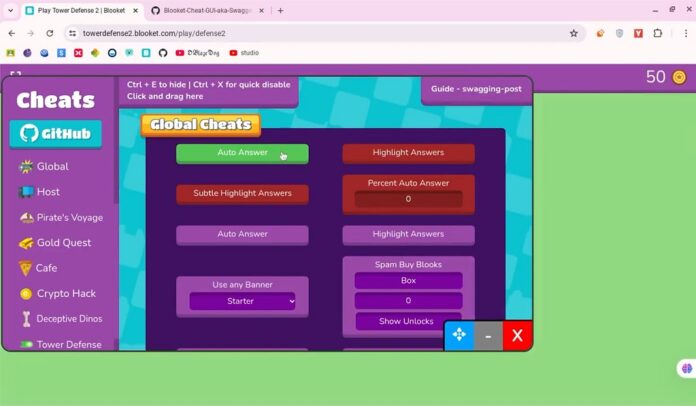The width and height of the screenshot is (696, 406).
Task: Choose Pirate's Voyage cheats category
Action: click(x=69, y=217)
